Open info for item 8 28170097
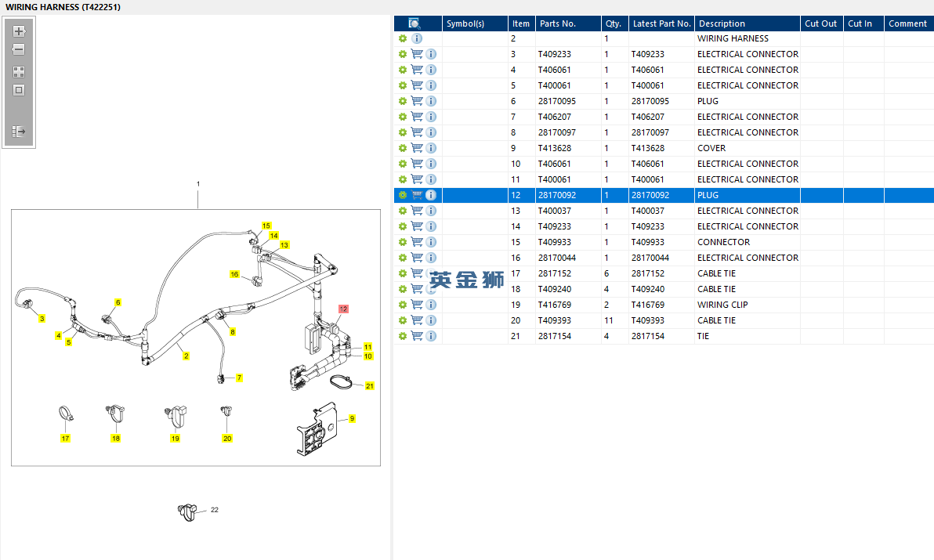 431,132
